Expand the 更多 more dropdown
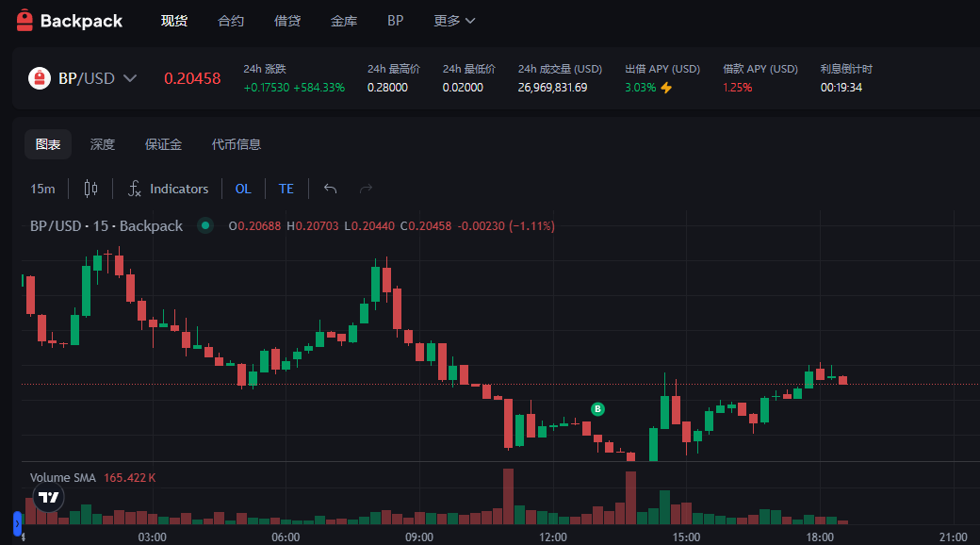Image resolution: width=980 pixels, height=545 pixels. point(454,21)
